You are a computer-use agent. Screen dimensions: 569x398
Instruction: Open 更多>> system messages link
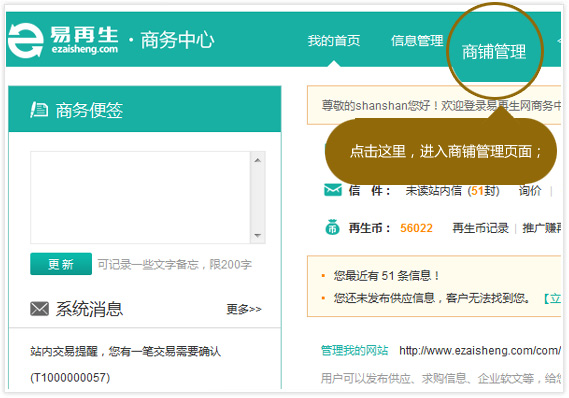pyautogui.click(x=244, y=309)
